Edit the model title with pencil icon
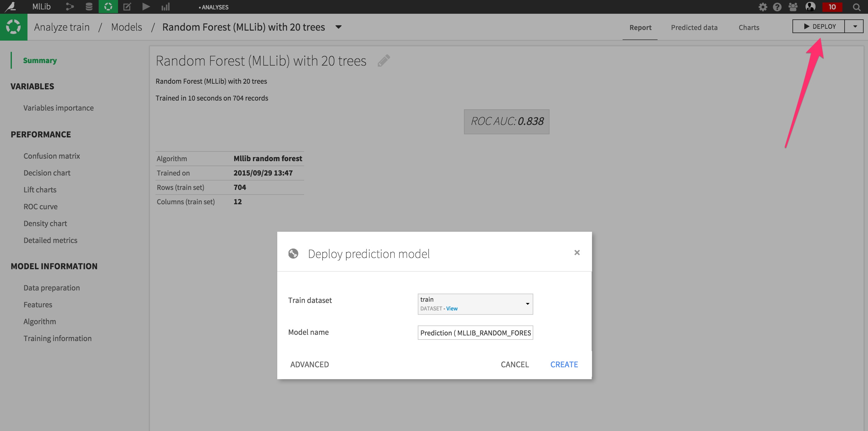 (x=384, y=61)
